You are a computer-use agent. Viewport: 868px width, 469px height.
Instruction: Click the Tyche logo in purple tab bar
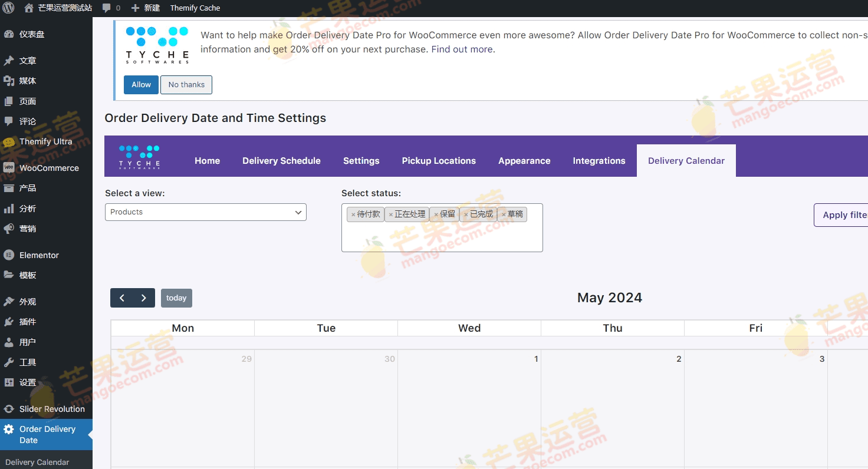[139, 157]
